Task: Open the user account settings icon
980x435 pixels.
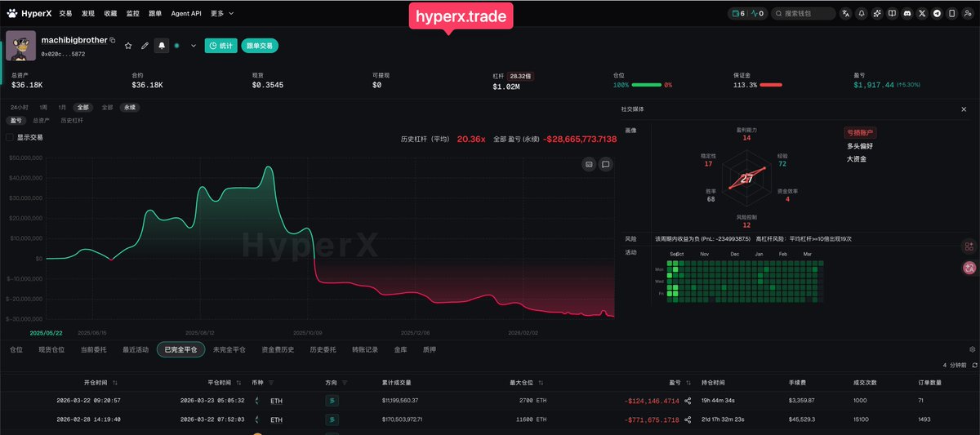Action: (967, 14)
